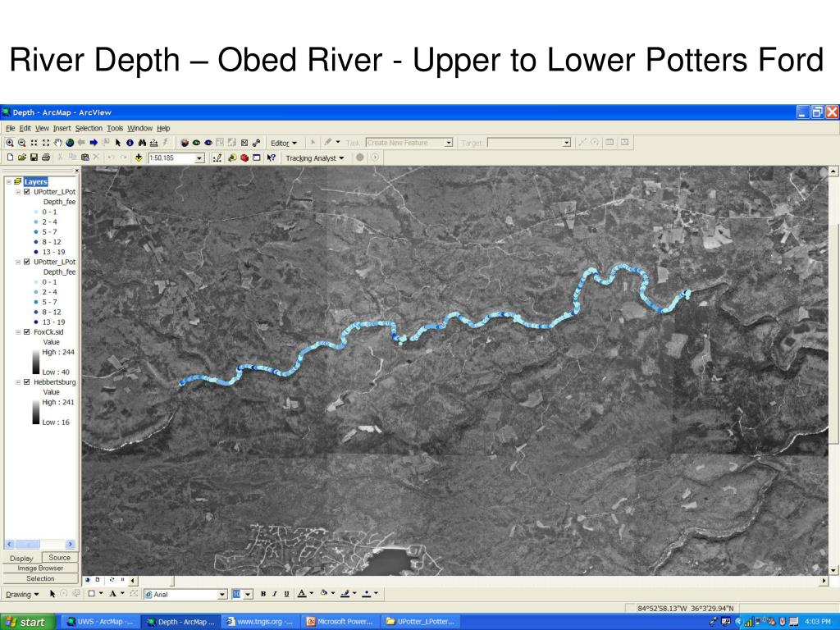
Task: Switch to the Image Browser tab
Action: 40,568
